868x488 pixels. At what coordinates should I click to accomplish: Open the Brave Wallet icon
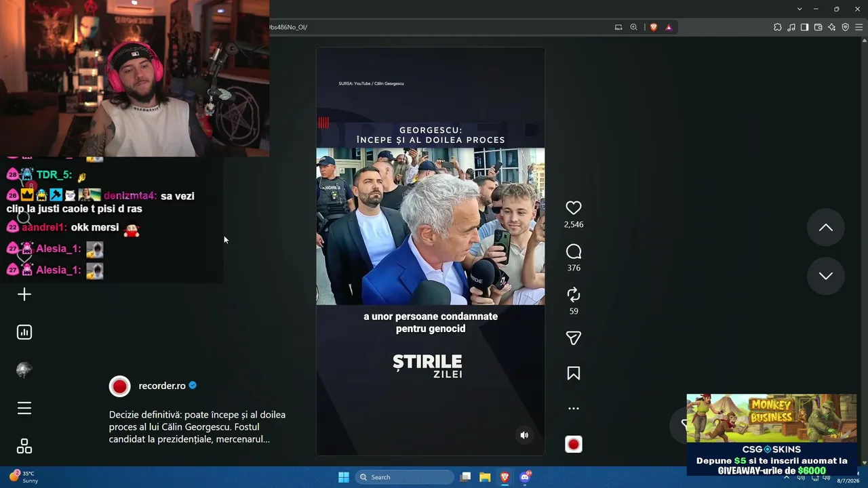(x=818, y=27)
